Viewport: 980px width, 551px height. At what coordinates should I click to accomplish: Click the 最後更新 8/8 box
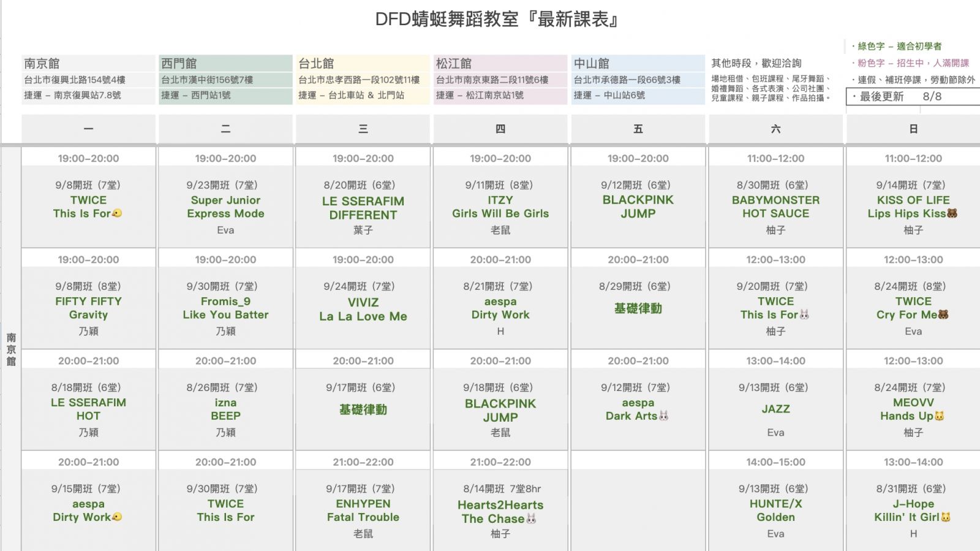(x=913, y=97)
